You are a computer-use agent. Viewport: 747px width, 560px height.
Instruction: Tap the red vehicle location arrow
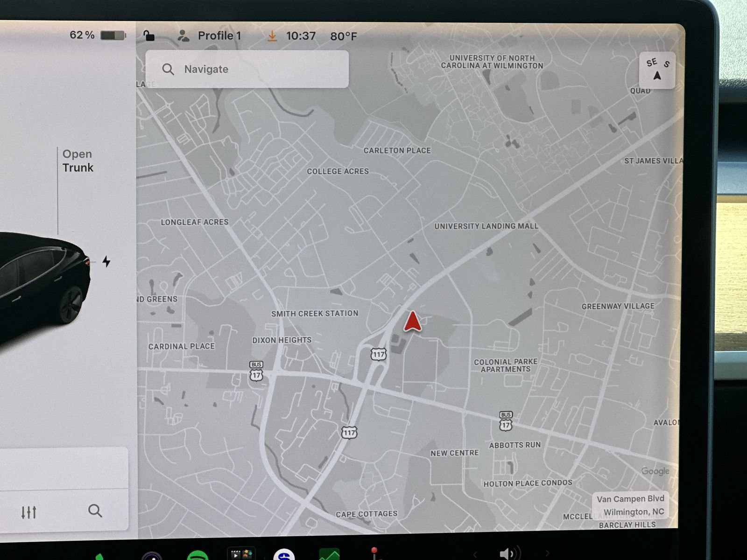(x=412, y=322)
